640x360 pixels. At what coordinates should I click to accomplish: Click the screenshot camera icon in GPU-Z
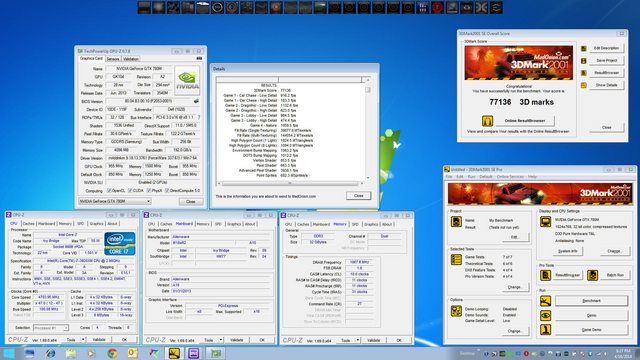pyautogui.click(x=199, y=59)
